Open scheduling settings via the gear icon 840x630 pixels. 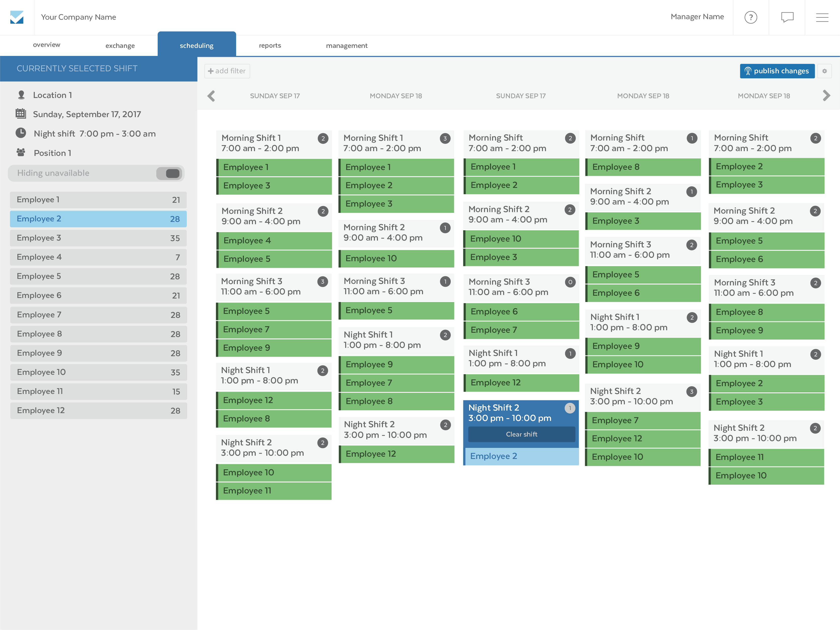click(x=825, y=71)
